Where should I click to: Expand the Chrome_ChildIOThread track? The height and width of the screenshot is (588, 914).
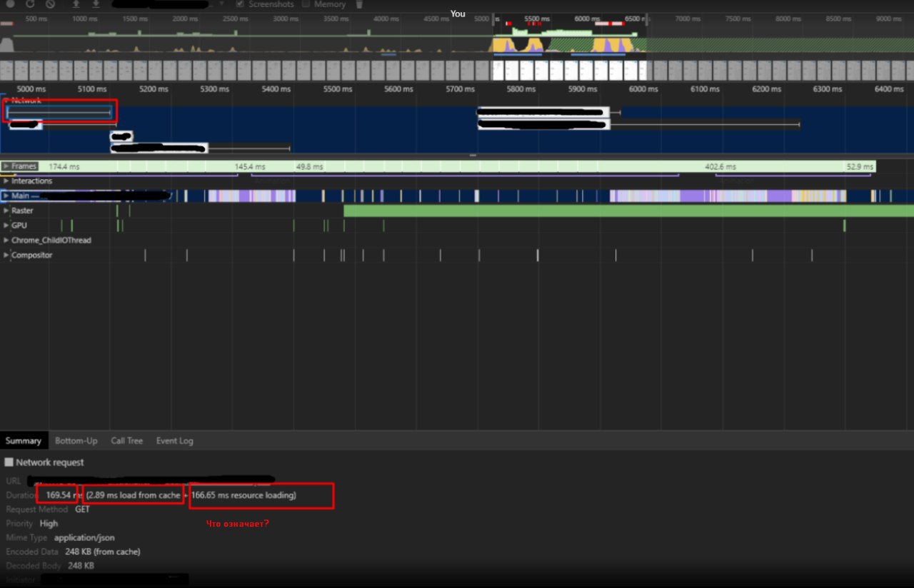6,240
